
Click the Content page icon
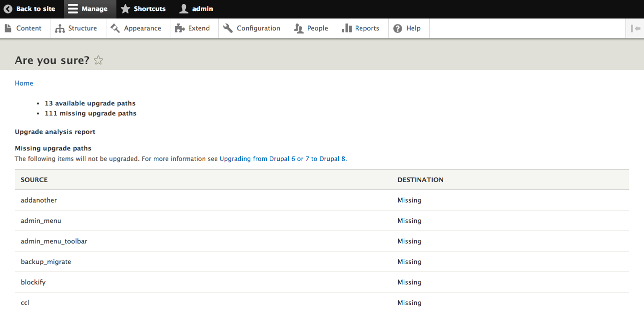[x=8, y=28]
